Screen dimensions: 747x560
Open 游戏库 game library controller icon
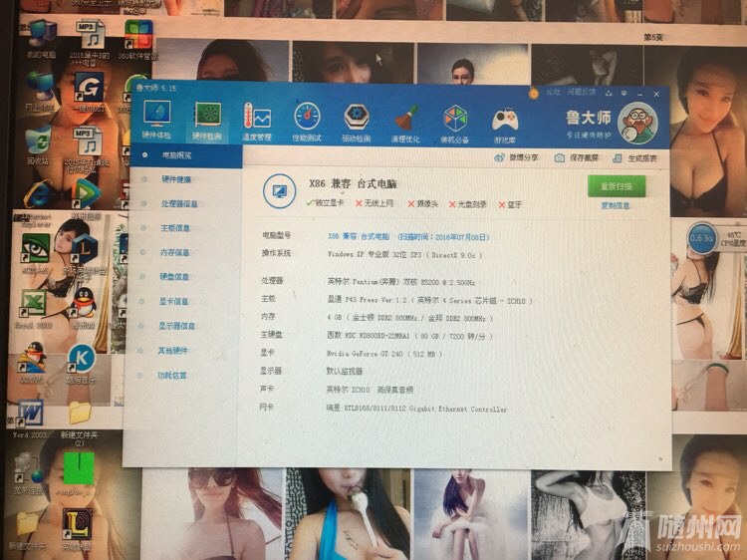click(x=505, y=125)
